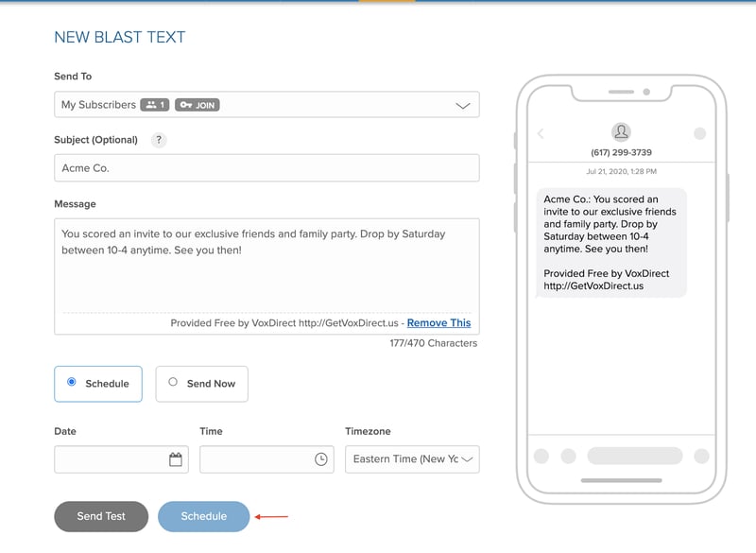The height and width of the screenshot is (553, 756).
Task: Click the Jul 21, 2020, 1:28 PM timestamp
Action: [621, 171]
